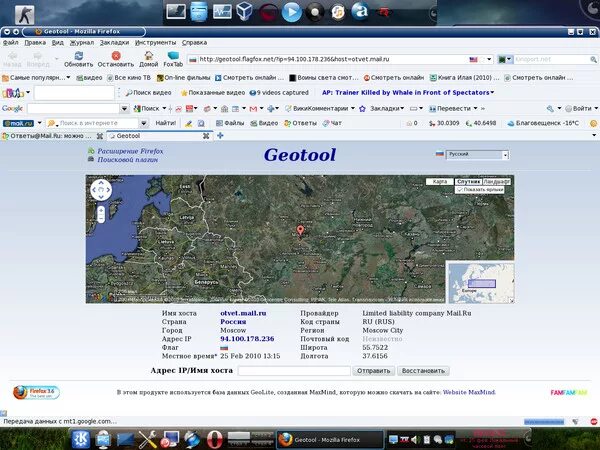Click the Mail.Ru toolbar logo
This screenshot has width=600, height=450.
tap(18, 123)
